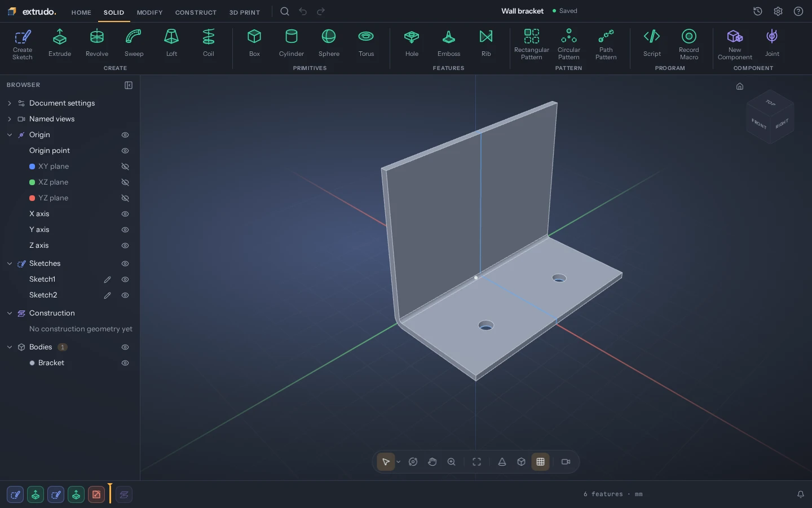The width and height of the screenshot is (812, 508).
Task: Open the Circular Pattern tool
Action: pyautogui.click(x=569, y=45)
